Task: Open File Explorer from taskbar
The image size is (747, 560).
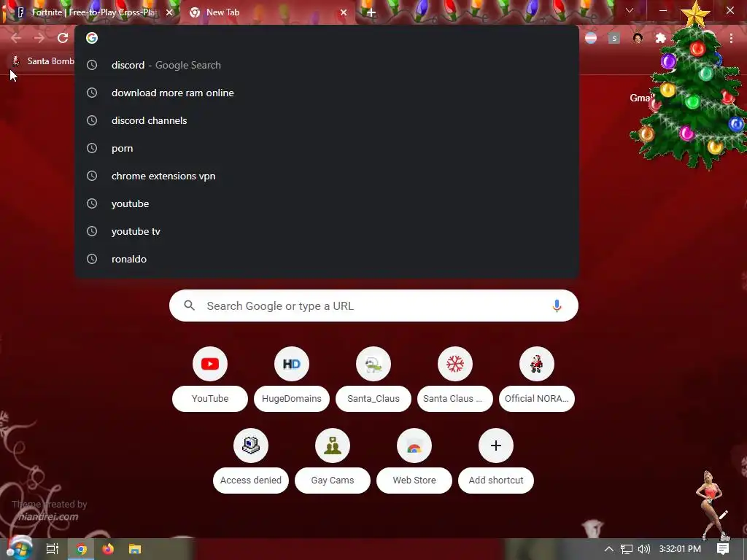Action: tap(135, 549)
